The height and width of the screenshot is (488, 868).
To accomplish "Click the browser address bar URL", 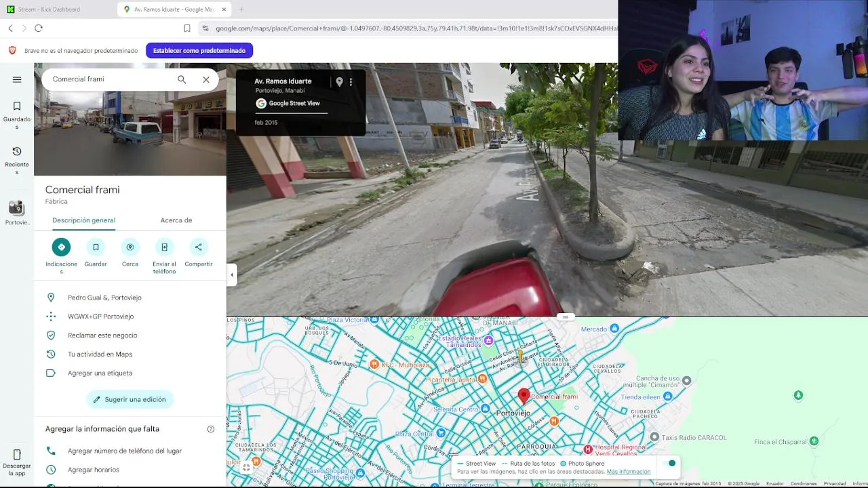I will point(416,28).
